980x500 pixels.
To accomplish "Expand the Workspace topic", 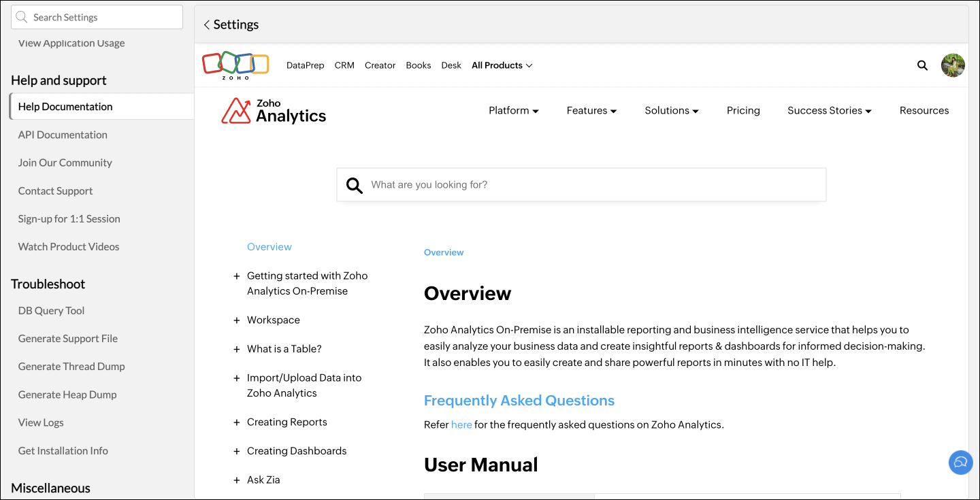I will [237, 320].
